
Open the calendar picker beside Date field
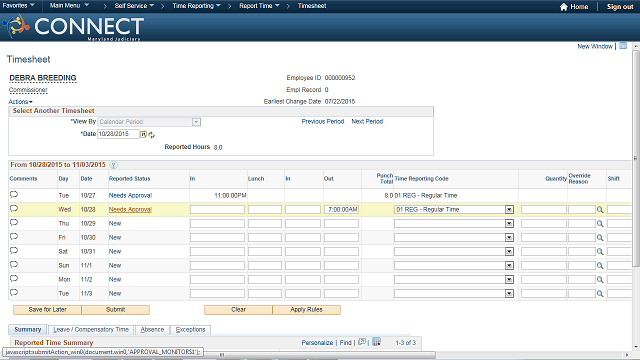pos(144,134)
